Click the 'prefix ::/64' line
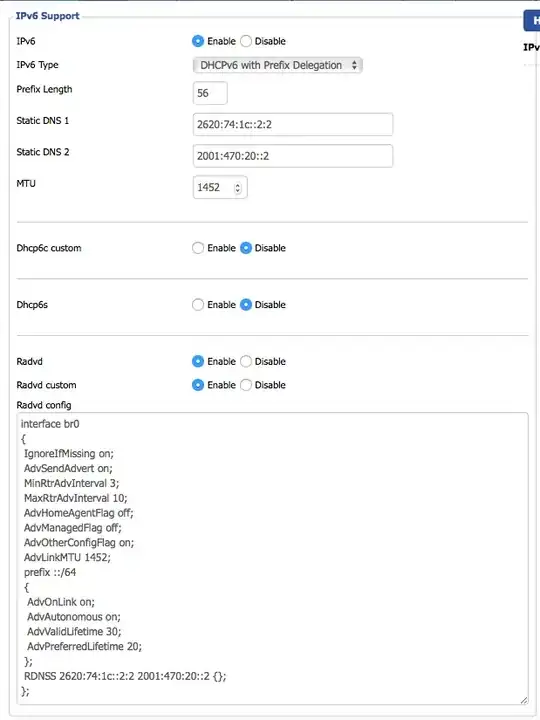 (50, 573)
